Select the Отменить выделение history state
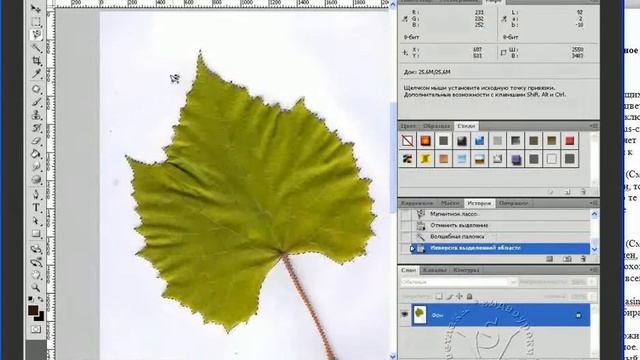640x360 pixels. click(x=500, y=225)
